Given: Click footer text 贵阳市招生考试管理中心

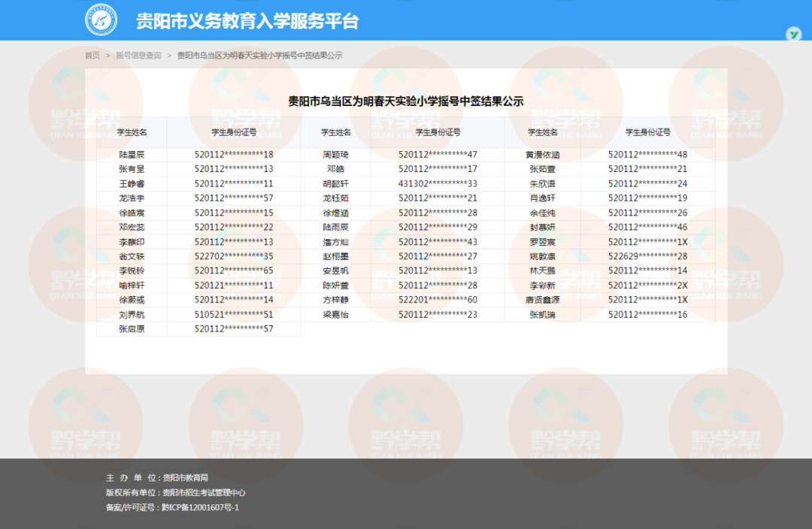Looking at the screenshot, I should pos(204,493).
